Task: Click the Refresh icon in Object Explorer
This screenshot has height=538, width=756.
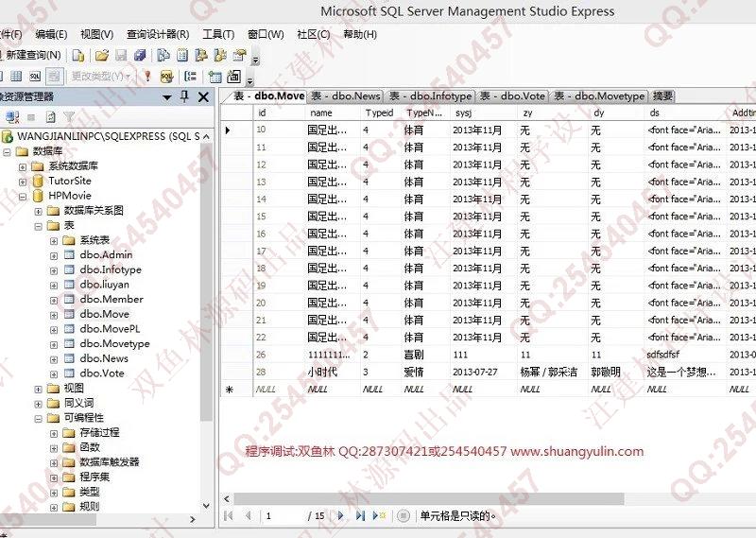Action: point(51,116)
